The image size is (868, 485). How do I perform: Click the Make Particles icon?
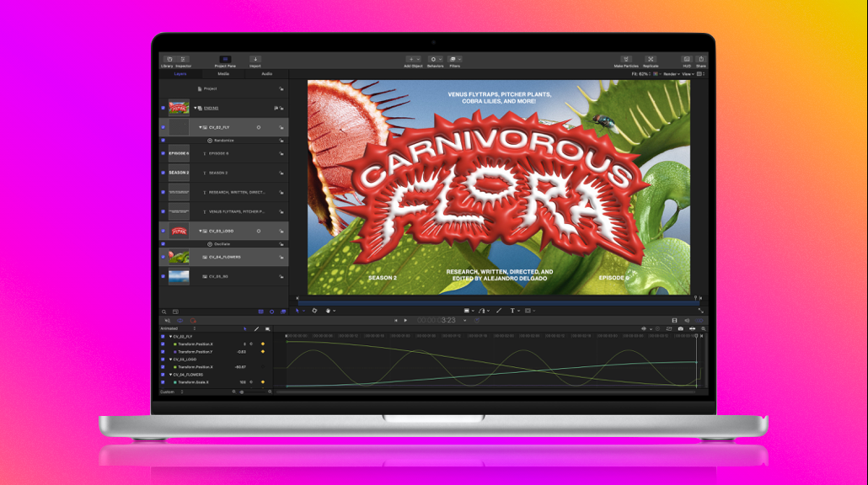click(626, 60)
